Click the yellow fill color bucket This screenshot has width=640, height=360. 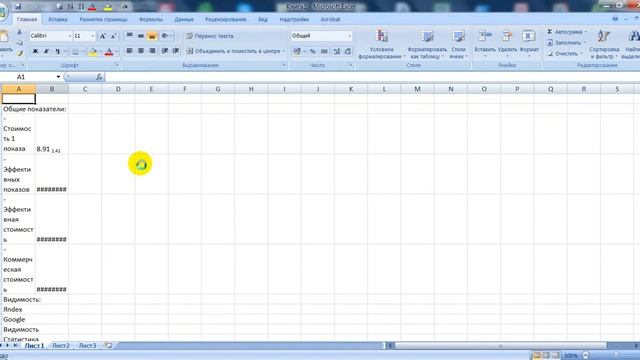93,51
